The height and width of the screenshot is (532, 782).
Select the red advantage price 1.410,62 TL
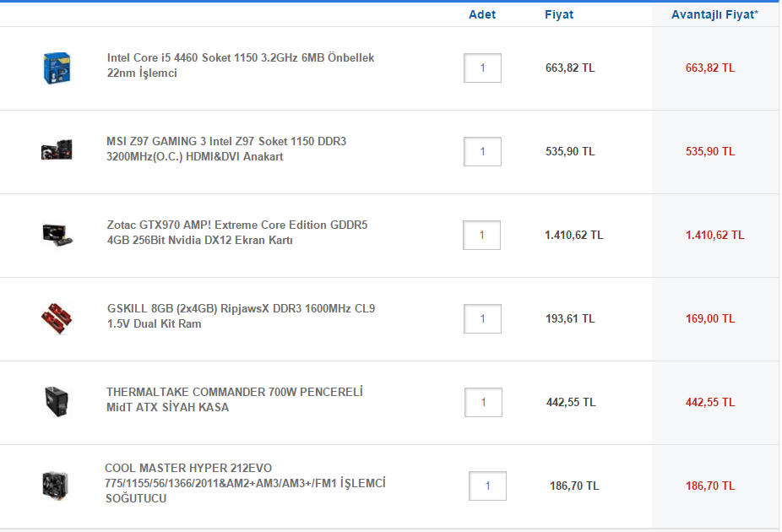(x=714, y=235)
